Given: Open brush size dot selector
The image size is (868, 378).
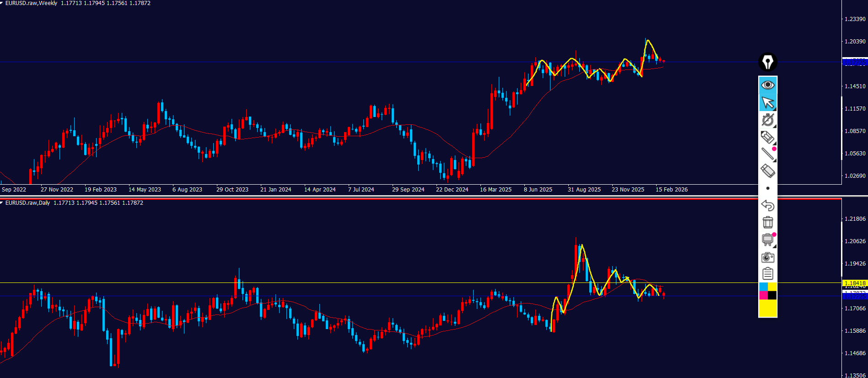Looking at the screenshot, I should point(767,188).
